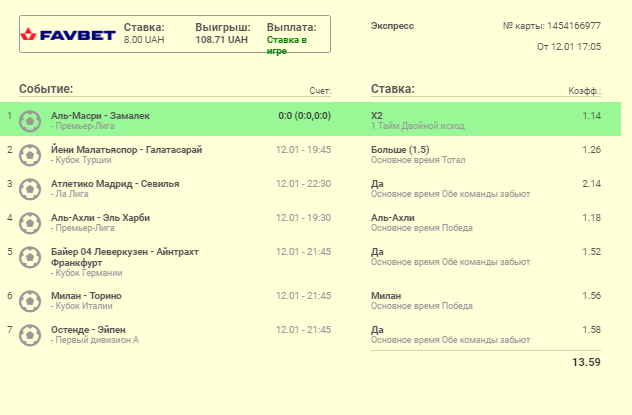Screen dimensions: 632x415
Task: Click the Милан win bet selection
Action: point(386,296)
